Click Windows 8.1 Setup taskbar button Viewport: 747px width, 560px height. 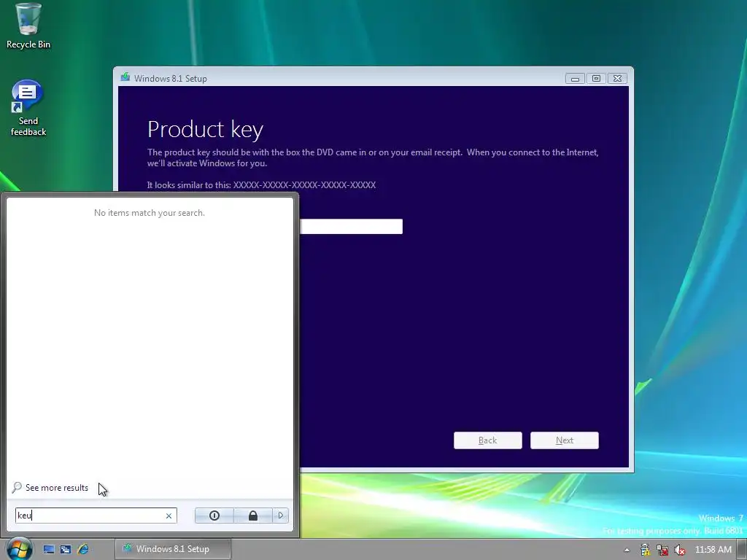(x=173, y=549)
